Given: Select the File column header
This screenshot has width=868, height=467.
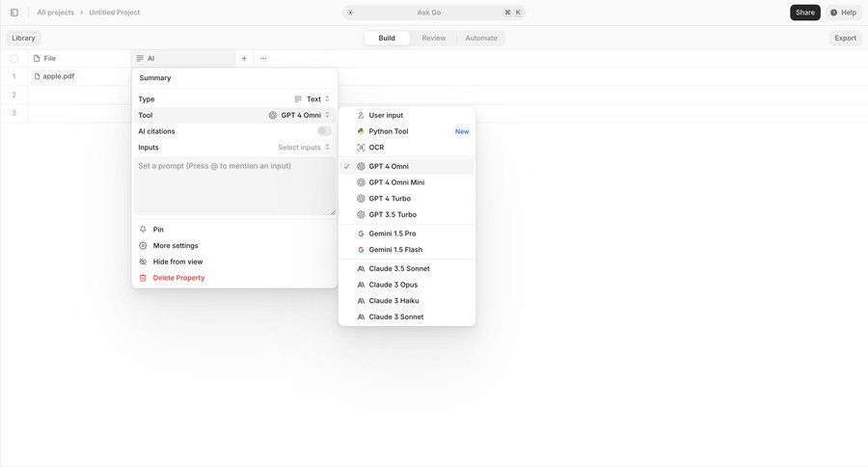Looking at the screenshot, I should (79, 58).
